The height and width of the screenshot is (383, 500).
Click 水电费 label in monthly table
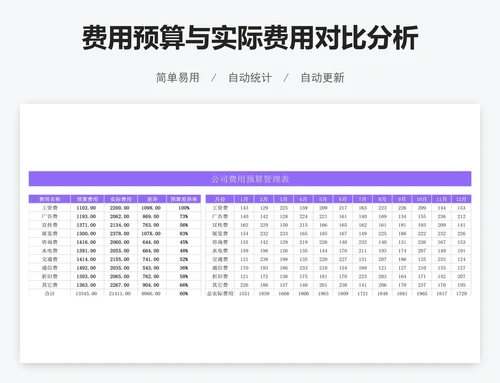coord(220,251)
